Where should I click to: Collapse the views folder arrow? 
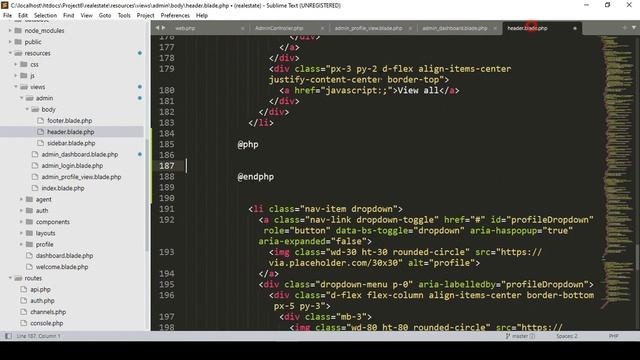16,87
